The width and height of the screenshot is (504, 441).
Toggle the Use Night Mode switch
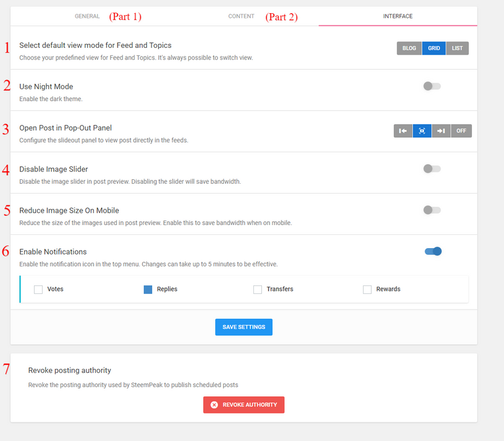(x=432, y=86)
